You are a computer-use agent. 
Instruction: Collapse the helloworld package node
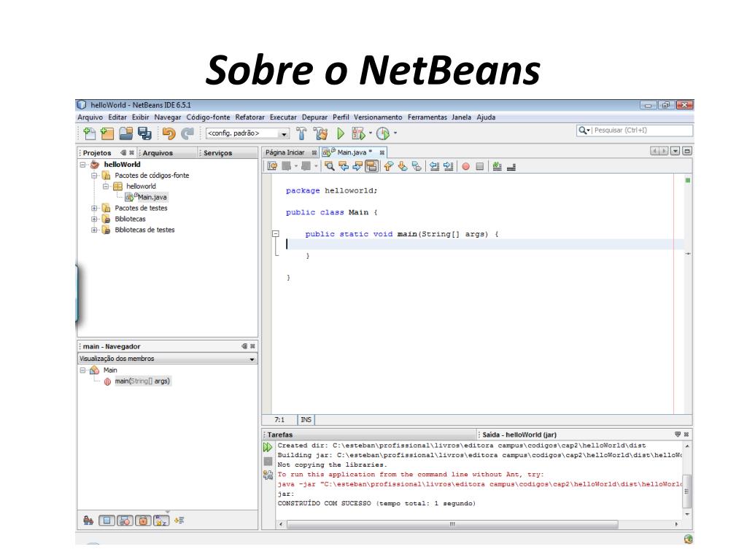point(106,186)
